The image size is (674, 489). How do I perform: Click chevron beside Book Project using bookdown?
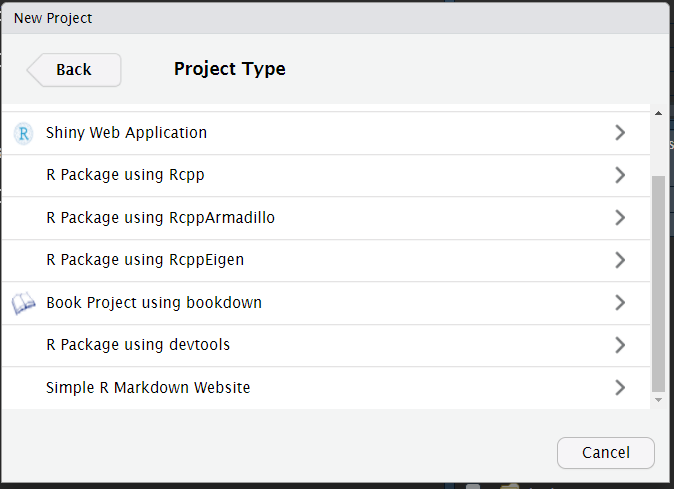click(620, 303)
